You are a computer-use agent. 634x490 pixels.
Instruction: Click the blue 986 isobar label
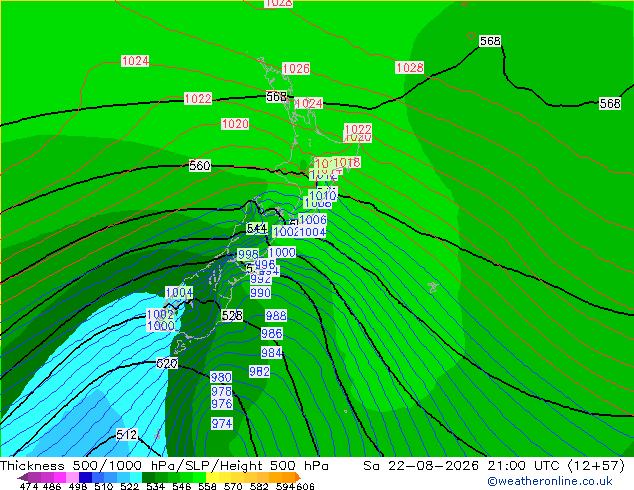point(272,334)
